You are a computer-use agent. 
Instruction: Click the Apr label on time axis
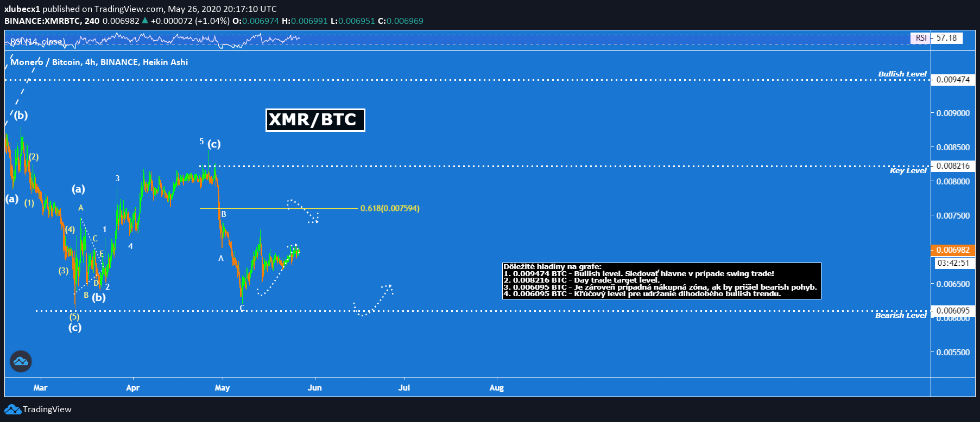(x=132, y=388)
